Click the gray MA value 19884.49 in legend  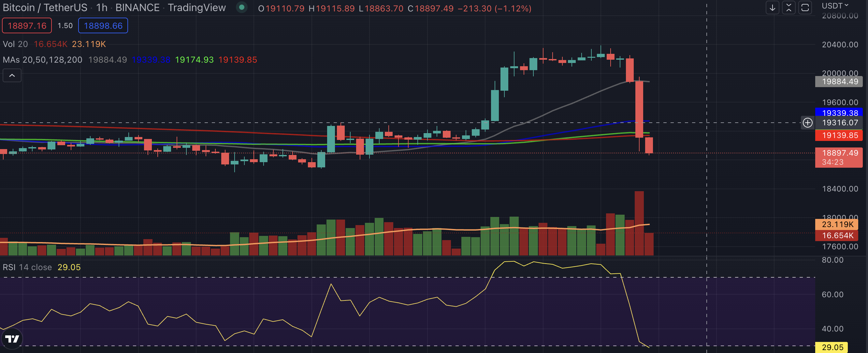(x=108, y=60)
